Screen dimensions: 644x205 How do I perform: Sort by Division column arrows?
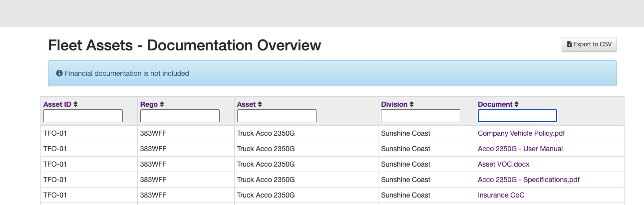tap(411, 104)
